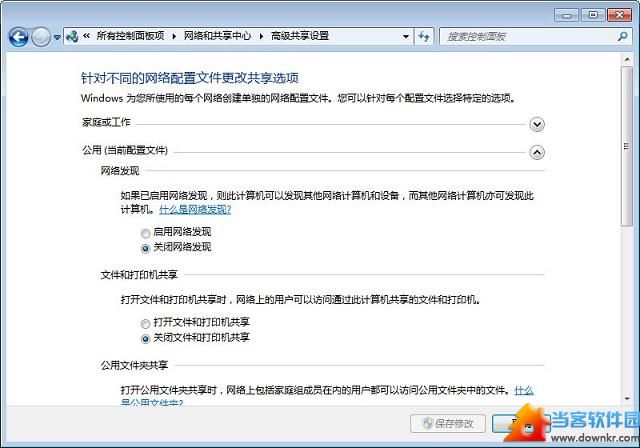Select 关闭文件和打印机共享 radio option
Screen dimensions: 640x448
click(x=145, y=339)
